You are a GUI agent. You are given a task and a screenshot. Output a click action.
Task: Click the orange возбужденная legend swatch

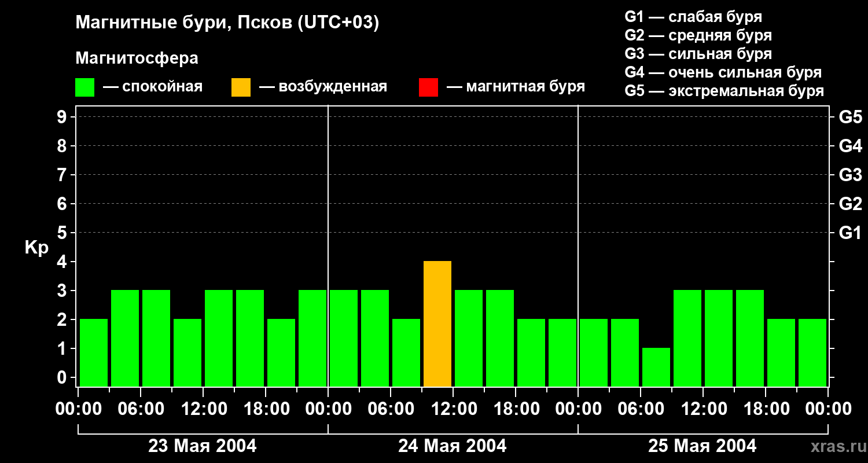pos(241,87)
